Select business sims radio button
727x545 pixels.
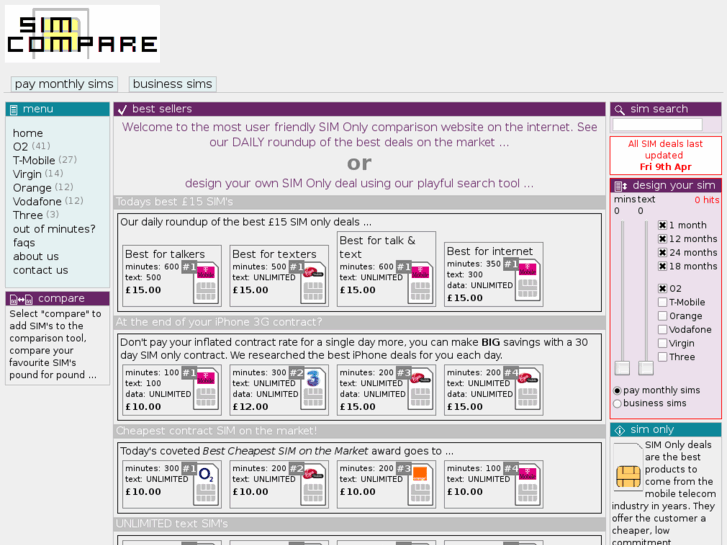coord(617,404)
